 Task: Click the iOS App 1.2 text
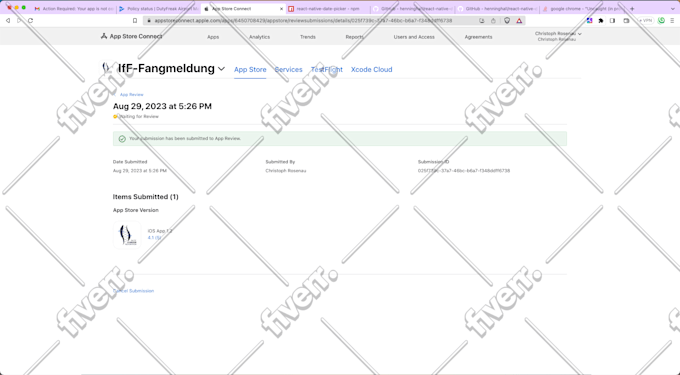160,231
